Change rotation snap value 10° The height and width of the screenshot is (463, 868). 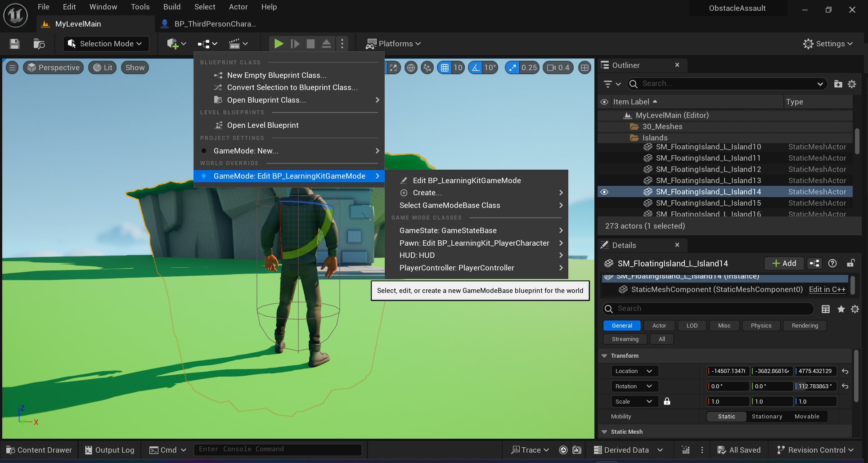pyautogui.click(x=490, y=67)
